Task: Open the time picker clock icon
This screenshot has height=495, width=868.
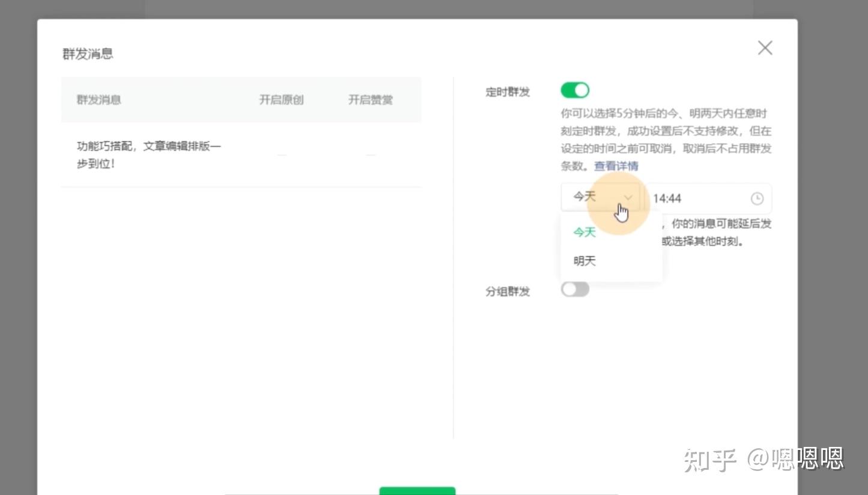Action: coord(757,199)
